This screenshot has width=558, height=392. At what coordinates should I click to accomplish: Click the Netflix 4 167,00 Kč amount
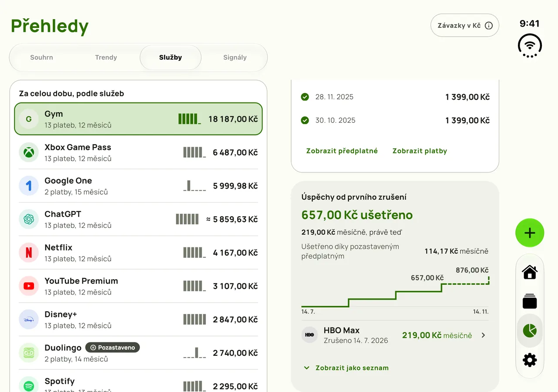(235, 253)
